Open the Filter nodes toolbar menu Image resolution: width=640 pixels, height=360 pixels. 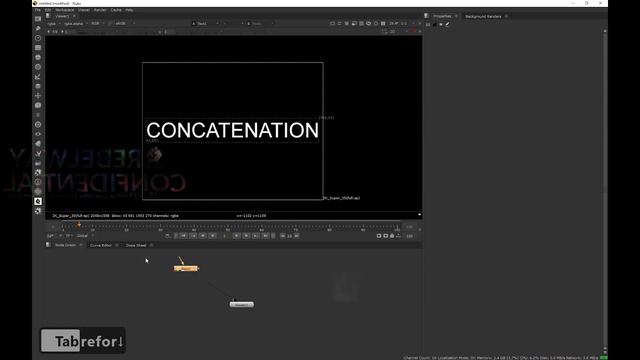(38, 67)
